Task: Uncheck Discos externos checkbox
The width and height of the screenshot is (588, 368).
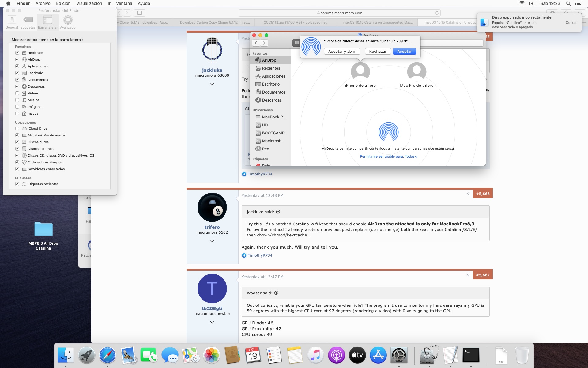Action: (x=17, y=149)
